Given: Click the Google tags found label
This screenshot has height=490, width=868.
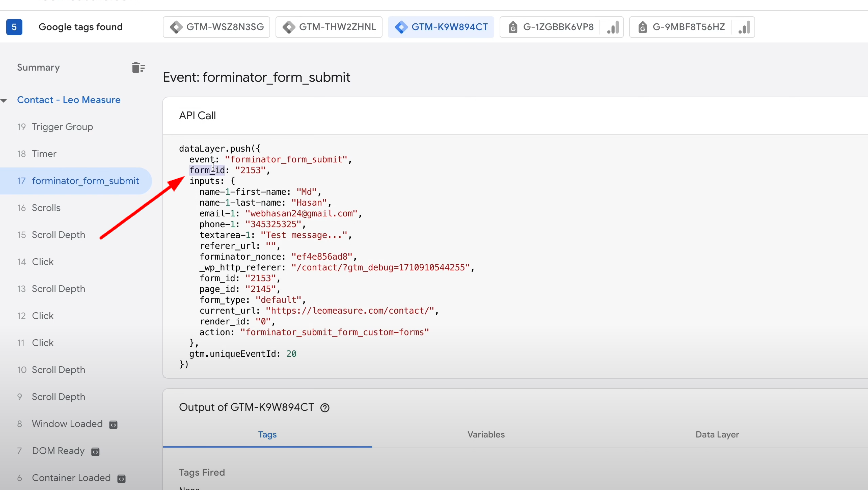Looking at the screenshot, I should point(80,27).
